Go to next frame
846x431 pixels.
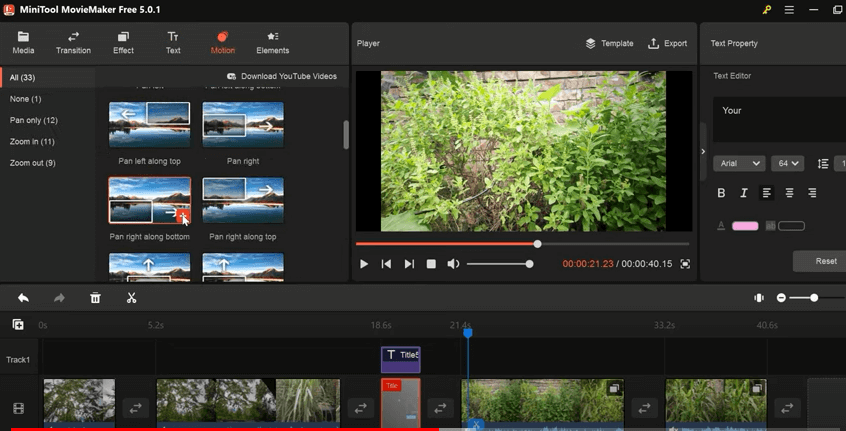pyautogui.click(x=409, y=264)
